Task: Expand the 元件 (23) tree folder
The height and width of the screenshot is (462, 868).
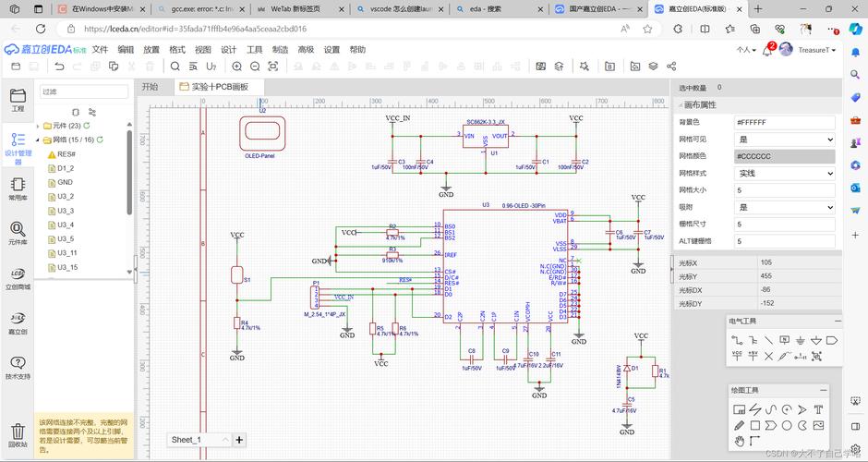Action: tap(38, 126)
